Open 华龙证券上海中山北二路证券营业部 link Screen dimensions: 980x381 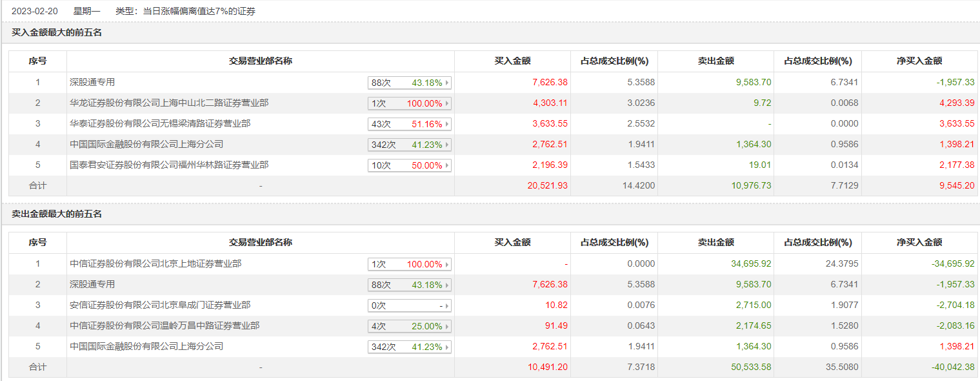pos(169,103)
